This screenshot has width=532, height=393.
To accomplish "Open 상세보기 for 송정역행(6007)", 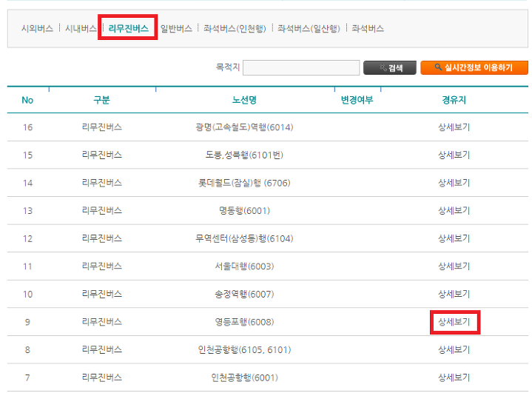I will pos(454,295).
